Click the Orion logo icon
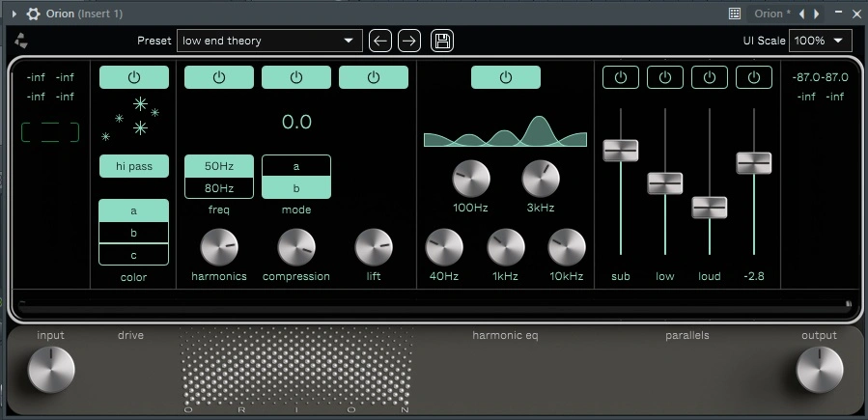The height and width of the screenshot is (420, 868). pos(21,41)
